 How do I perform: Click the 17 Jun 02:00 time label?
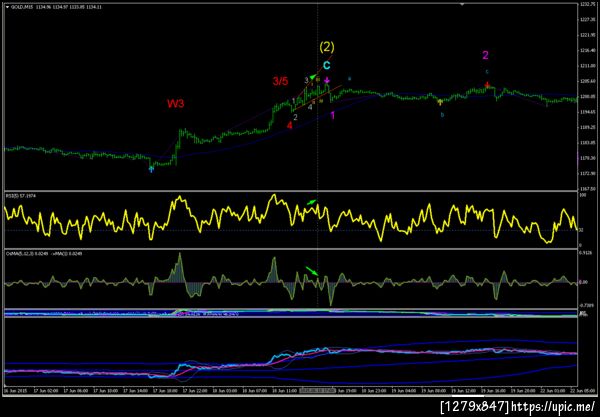coord(46,391)
